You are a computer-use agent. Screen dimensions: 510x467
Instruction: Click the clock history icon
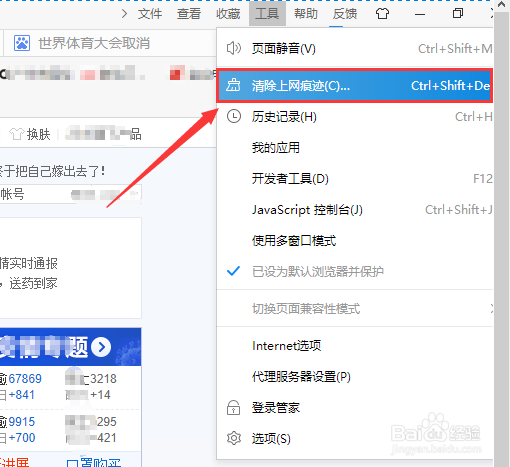[x=234, y=116]
